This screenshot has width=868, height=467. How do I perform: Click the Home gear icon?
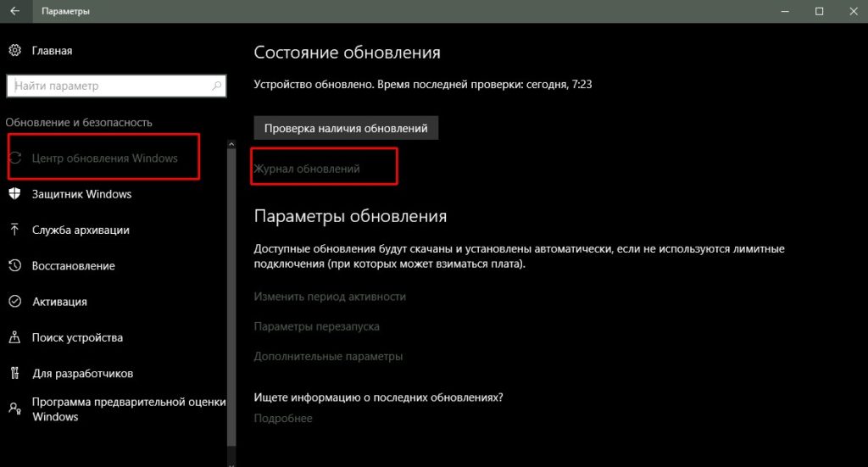coord(14,51)
